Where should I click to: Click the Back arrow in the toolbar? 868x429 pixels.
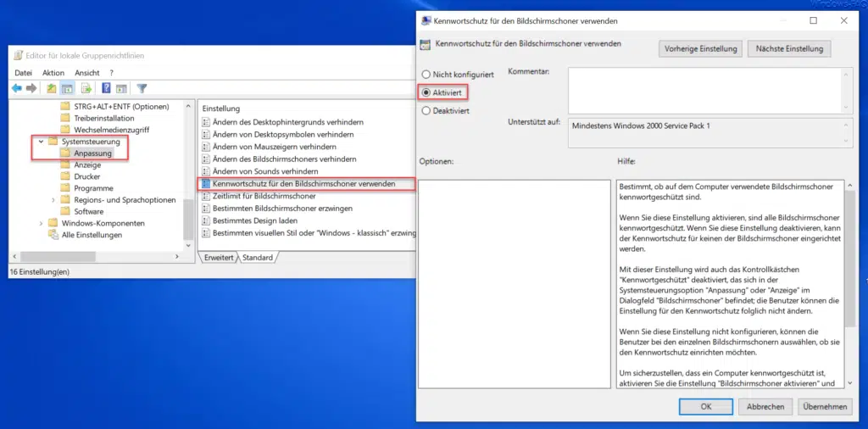click(x=16, y=88)
